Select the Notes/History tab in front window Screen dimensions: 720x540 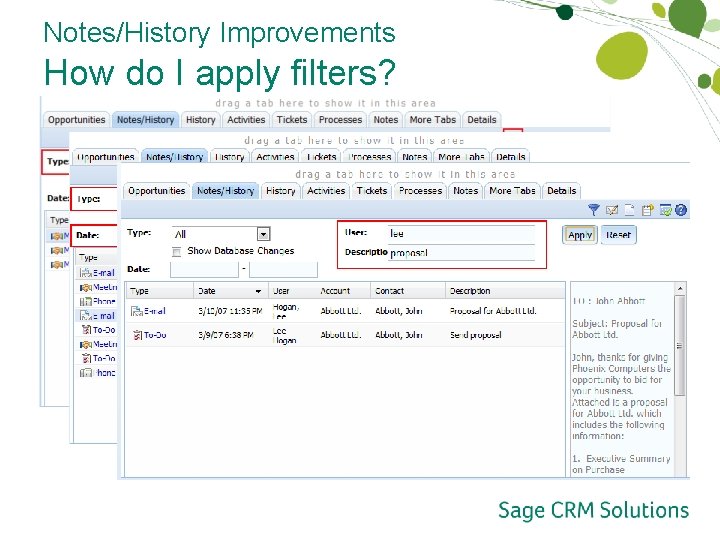tap(225, 191)
